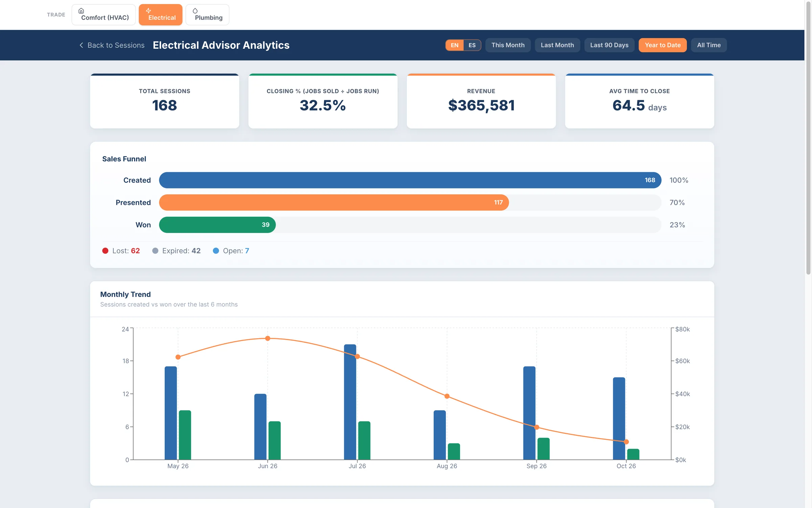Click the orange Presented funnel bar
This screenshot has height=508, width=812.
pyautogui.click(x=334, y=202)
